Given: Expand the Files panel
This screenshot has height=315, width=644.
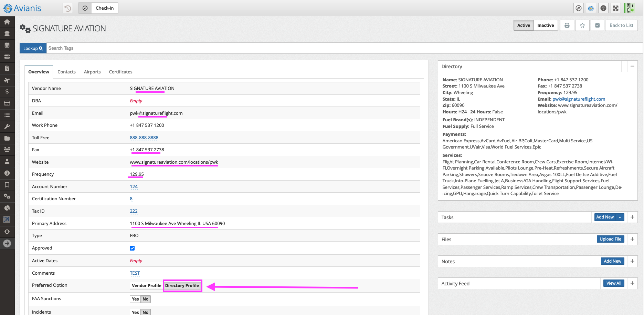Looking at the screenshot, I should [x=632, y=239].
